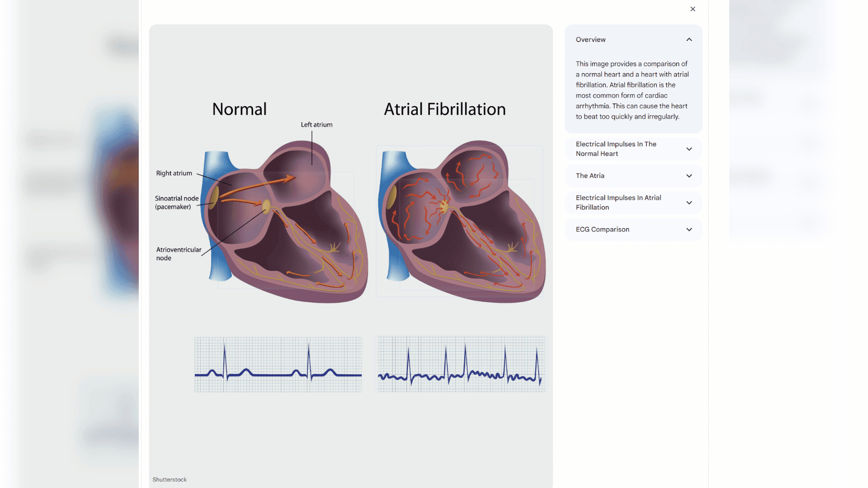The height and width of the screenshot is (488, 868).
Task: Select the Right atrium label
Action: click(174, 173)
